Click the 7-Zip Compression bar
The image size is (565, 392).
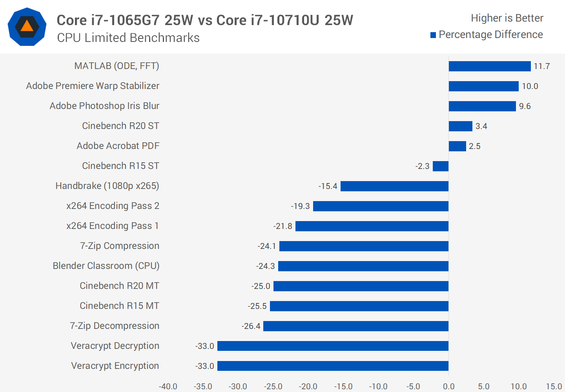(x=364, y=246)
